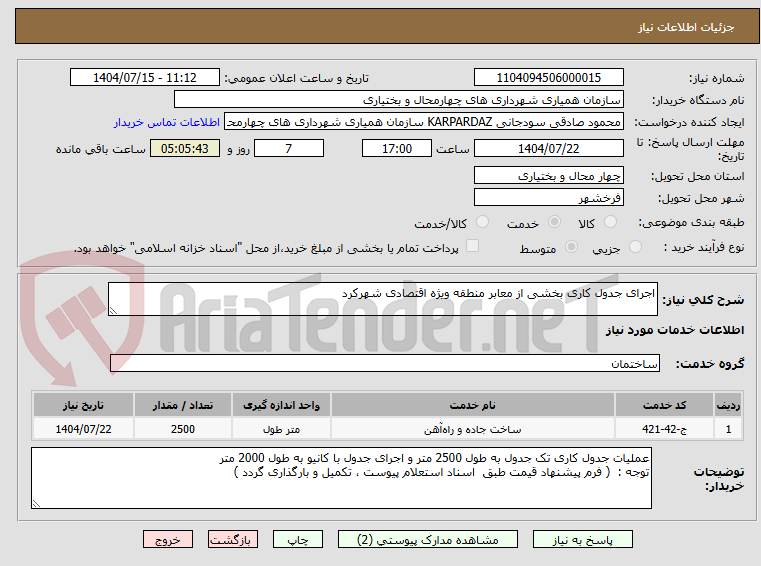Click the کد خدمت column header
This screenshot has width=761, height=566.
click(664, 405)
